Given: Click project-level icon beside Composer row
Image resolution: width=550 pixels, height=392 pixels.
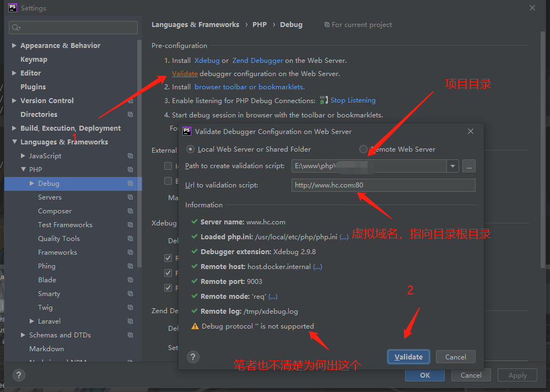Looking at the screenshot, I should [x=131, y=211].
